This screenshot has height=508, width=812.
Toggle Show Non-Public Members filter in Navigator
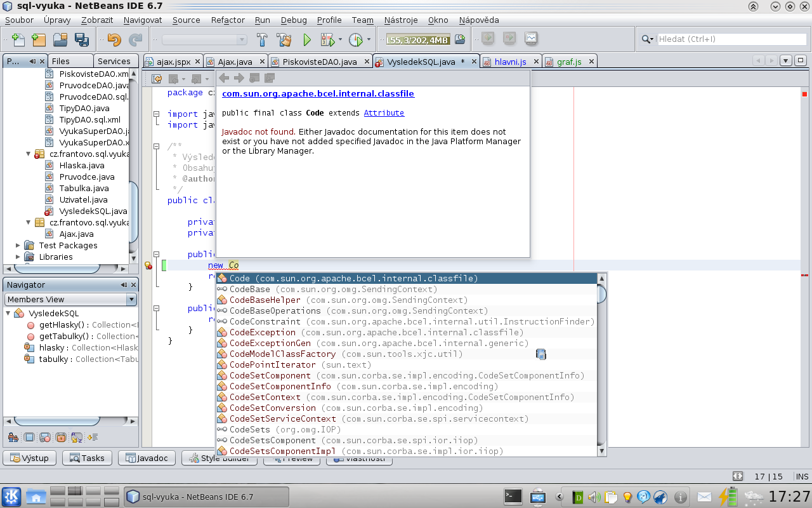[60, 438]
